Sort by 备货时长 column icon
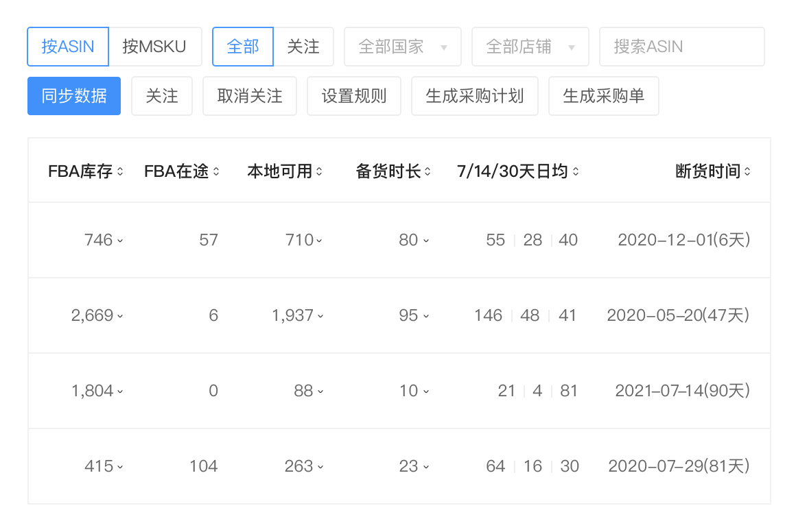This screenshot has width=796, height=532. point(428,171)
